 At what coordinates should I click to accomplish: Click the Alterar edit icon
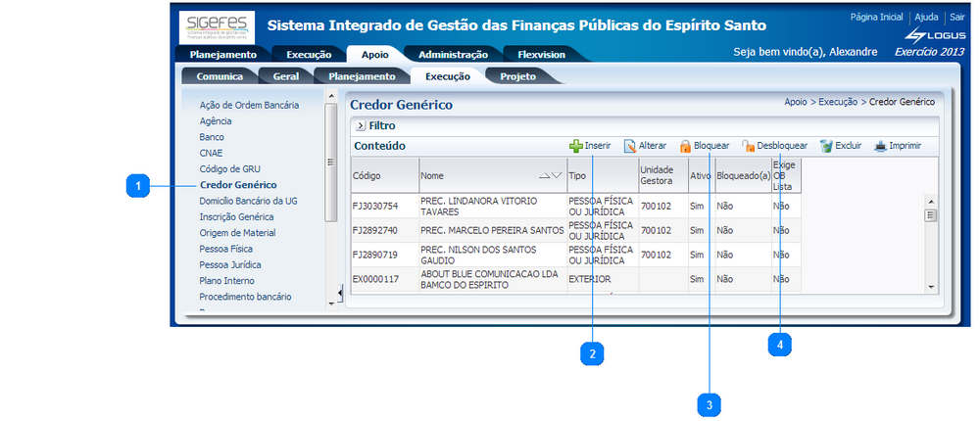(x=630, y=146)
